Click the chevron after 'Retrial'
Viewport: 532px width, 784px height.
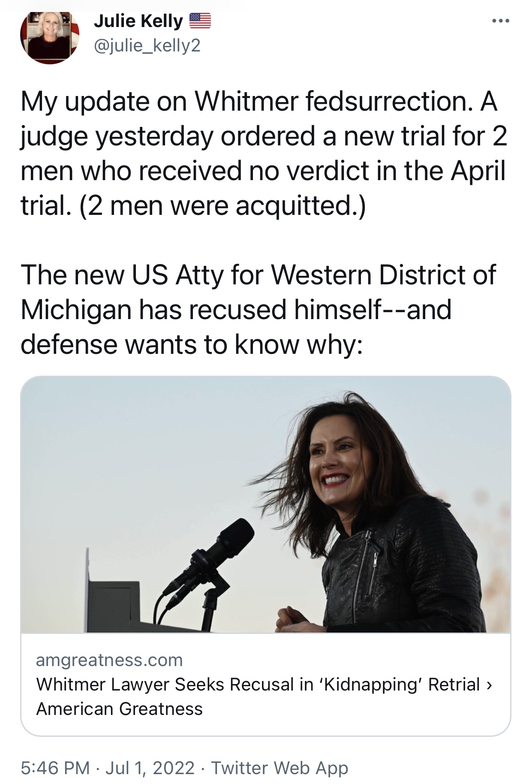point(490,684)
